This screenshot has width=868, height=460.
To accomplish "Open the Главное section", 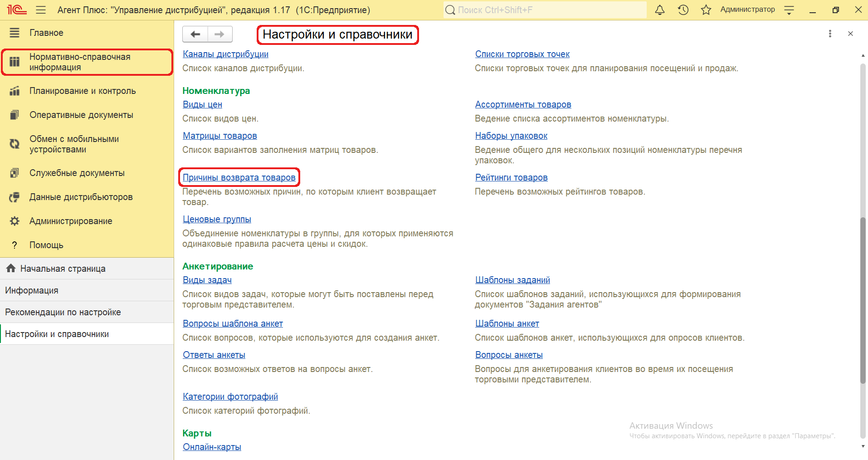I will tap(87, 33).
